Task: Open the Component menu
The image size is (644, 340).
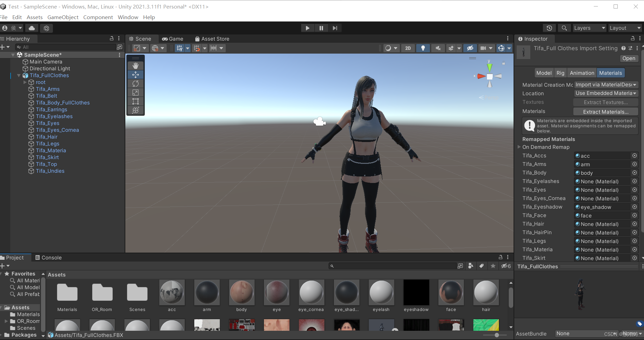Action: [98, 17]
